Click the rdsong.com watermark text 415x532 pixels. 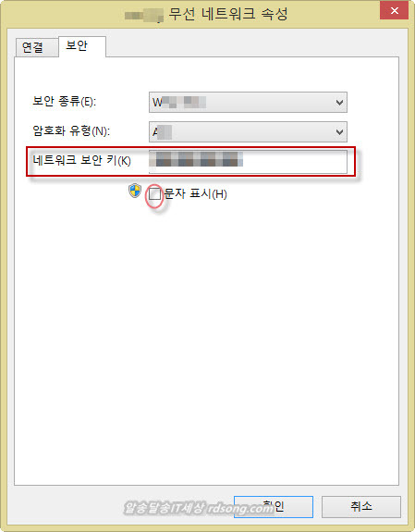point(241,508)
